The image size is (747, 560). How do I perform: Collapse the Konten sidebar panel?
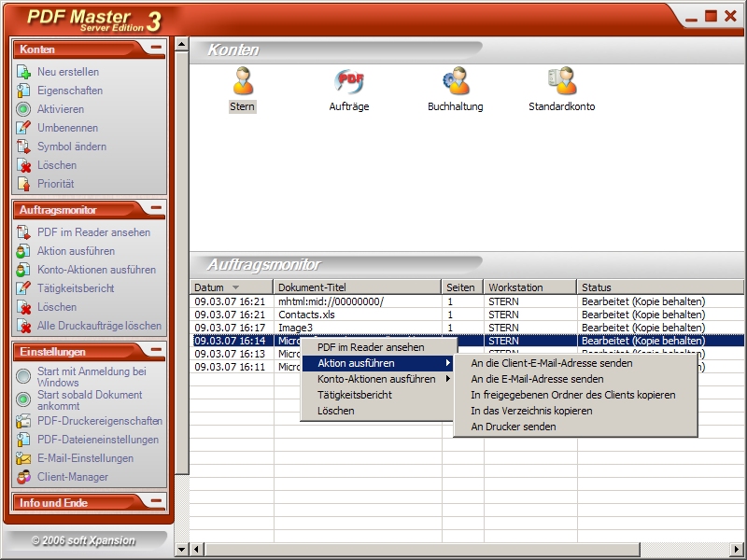(x=156, y=48)
